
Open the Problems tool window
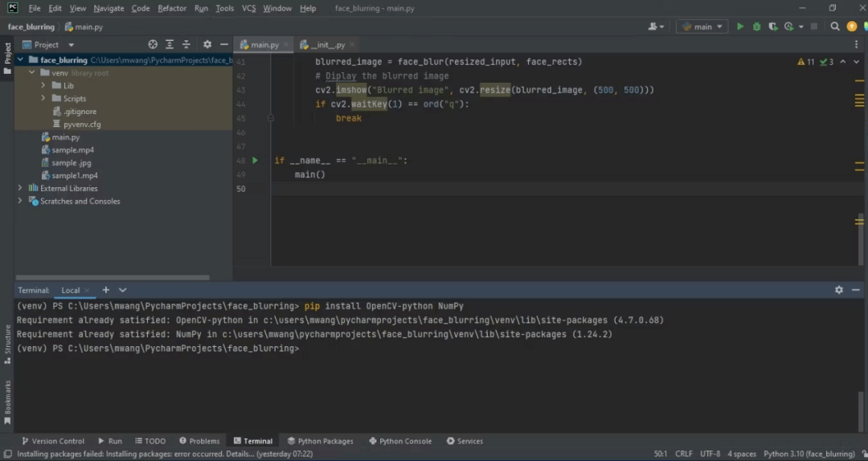[199, 441]
